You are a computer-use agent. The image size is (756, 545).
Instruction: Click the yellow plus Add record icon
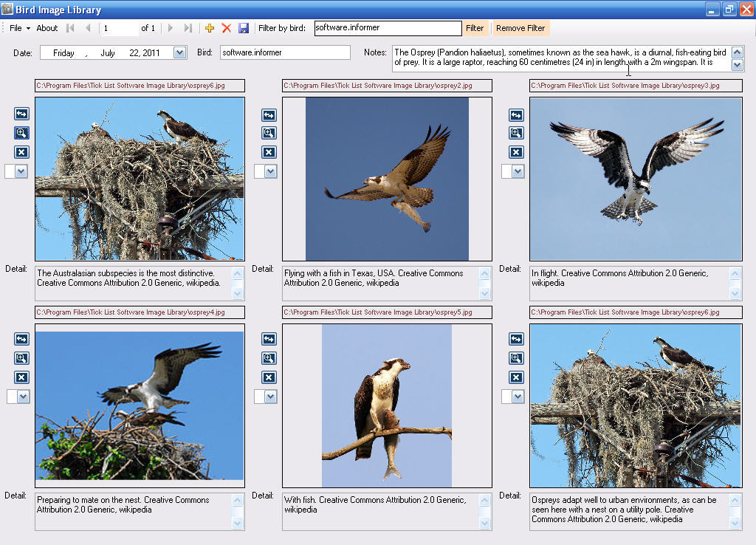coord(209,28)
